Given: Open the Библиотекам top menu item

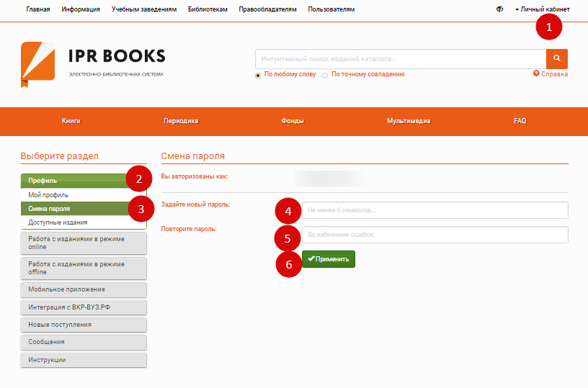Looking at the screenshot, I should [208, 9].
